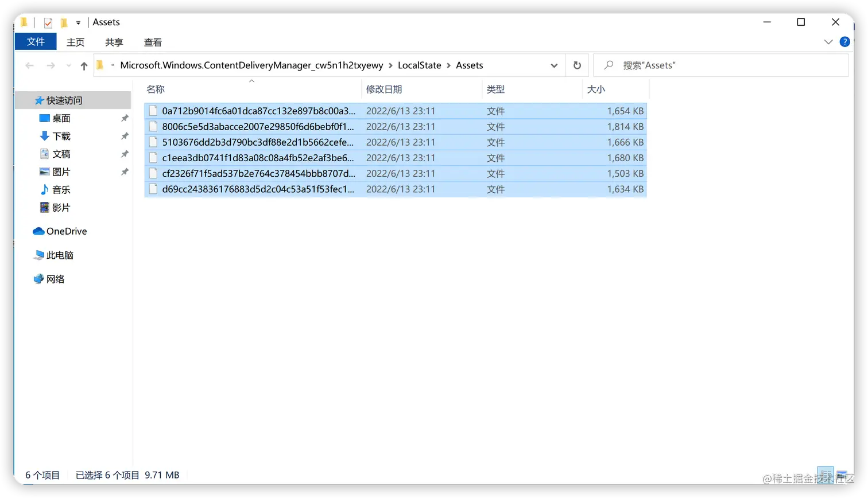This screenshot has width=868, height=498.
Task: Show hidden breadcrumb path with double chevron
Action: tap(113, 65)
